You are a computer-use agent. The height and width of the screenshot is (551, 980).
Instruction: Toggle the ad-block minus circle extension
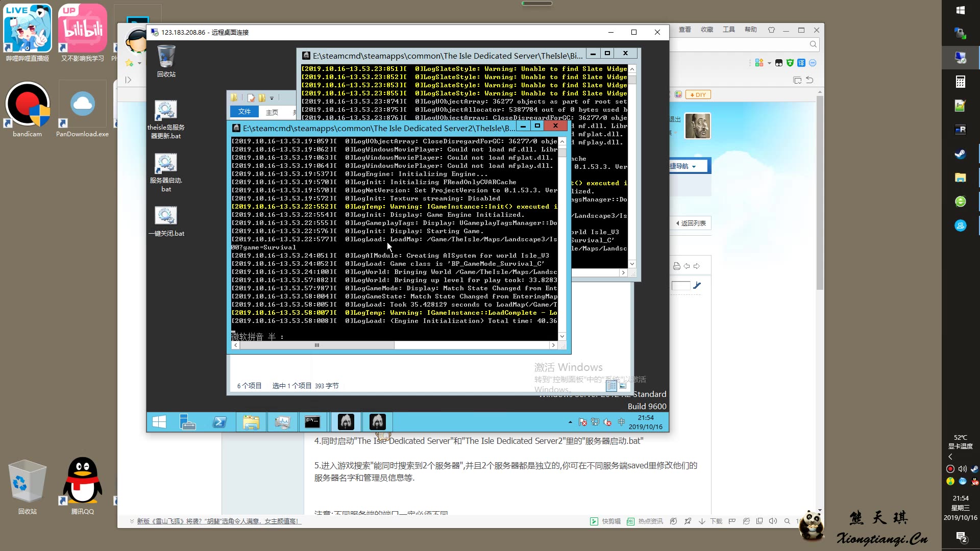[x=813, y=63]
